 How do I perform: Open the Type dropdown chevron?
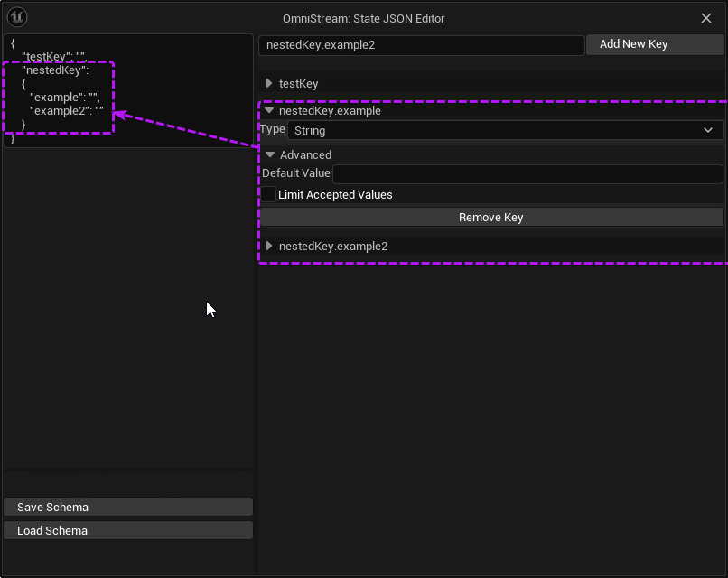(x=709, y=130)
